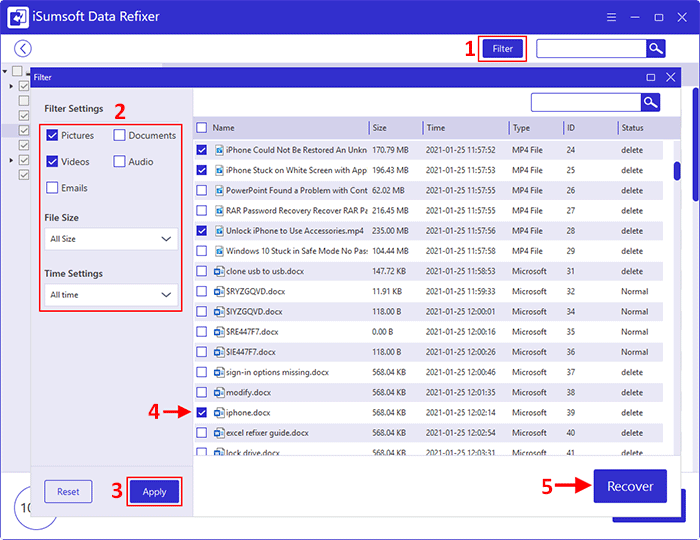700x540 pixels.
Task: Sort file list by Size column
Action: click(379, 128)
